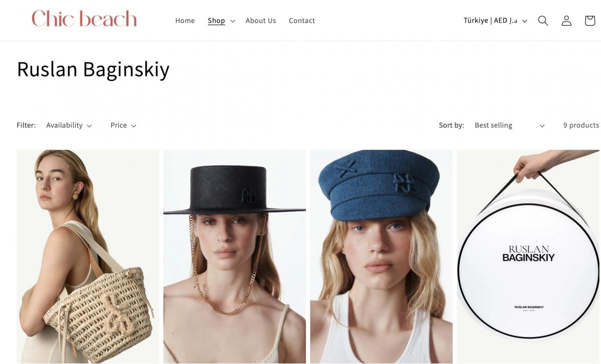Open the blue denim cap product
601x364 pixels.
click(x=381, y=256)
